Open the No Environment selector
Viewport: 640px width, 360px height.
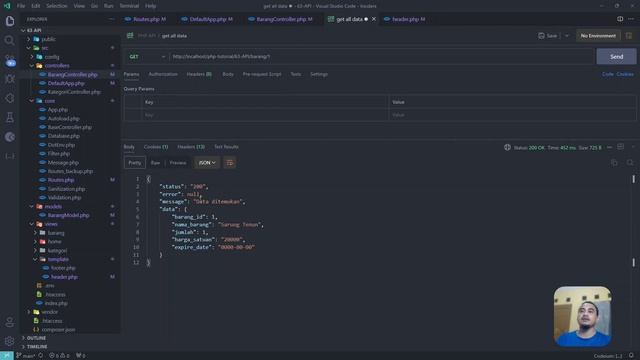pyautogui.click(x=598, y=36)
